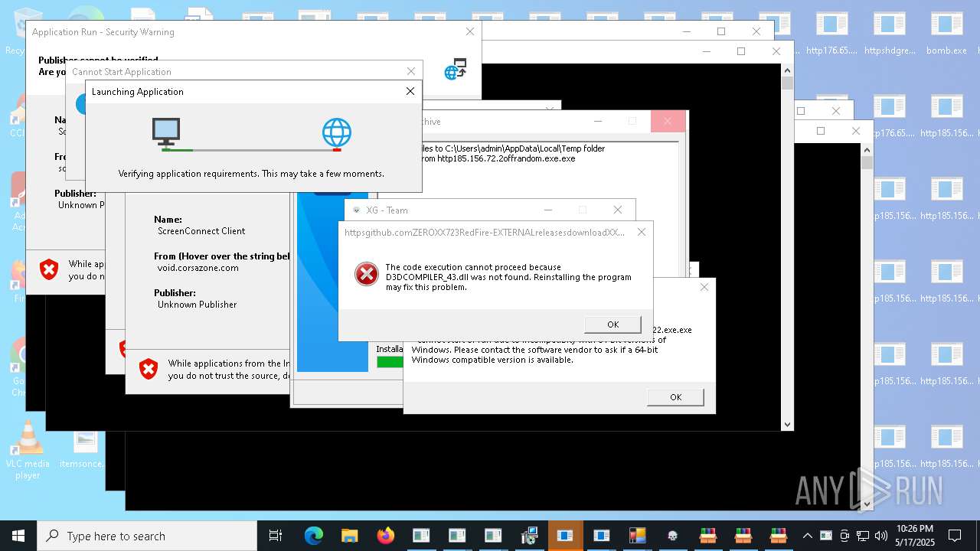Open the Windows Start menu
Image resolution: width=980 pixels, height=551 pixels.
(18, 536)
